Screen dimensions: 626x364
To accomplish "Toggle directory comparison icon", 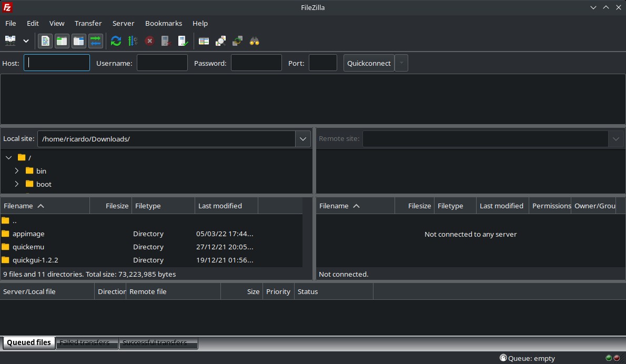I will point(220,41).
